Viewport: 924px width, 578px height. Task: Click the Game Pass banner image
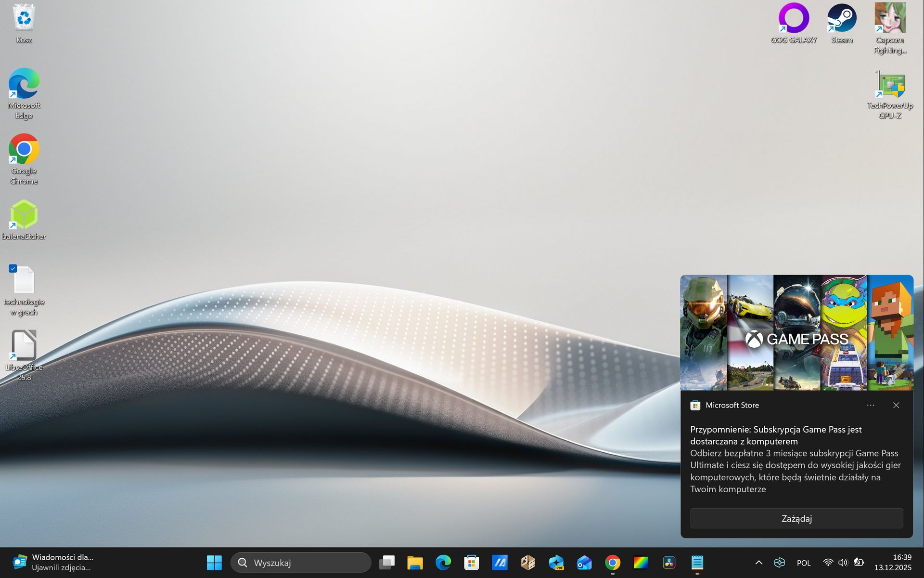[796, 332]
